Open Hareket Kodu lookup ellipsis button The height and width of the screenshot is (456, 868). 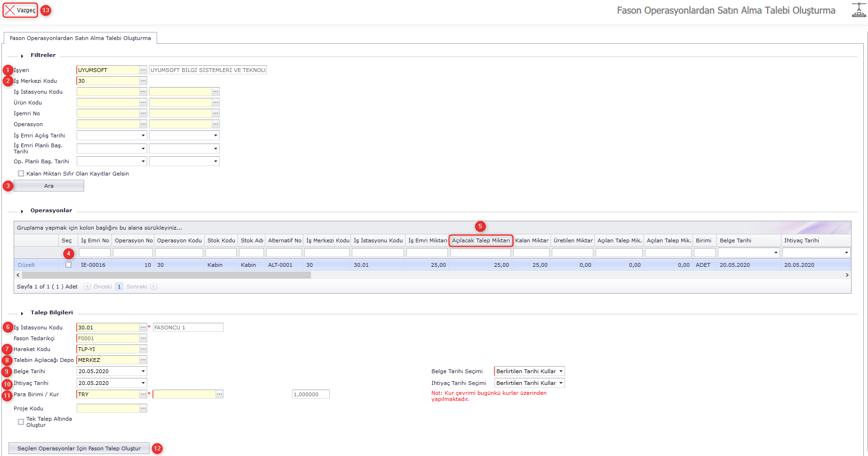[143, 349]
